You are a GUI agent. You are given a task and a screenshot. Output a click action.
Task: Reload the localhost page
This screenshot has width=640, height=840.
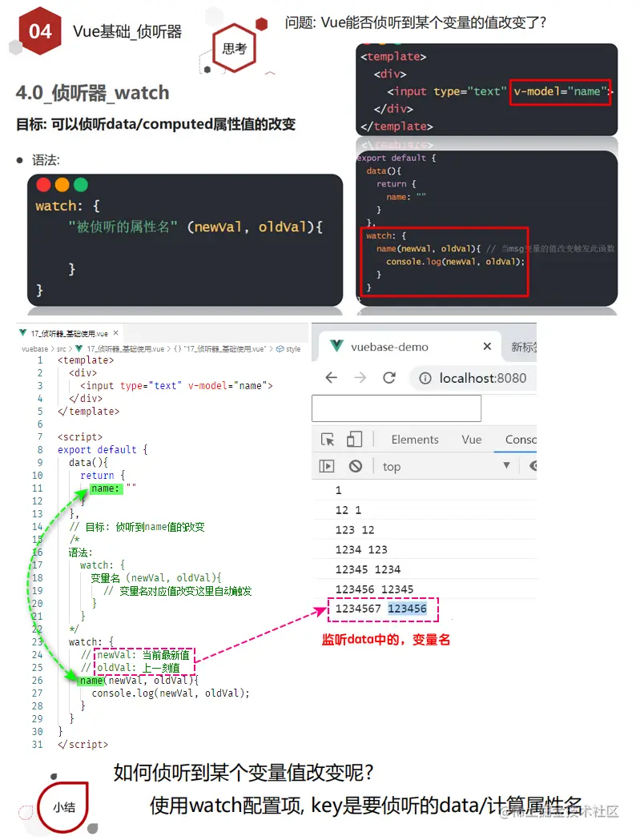coord(389,378)
